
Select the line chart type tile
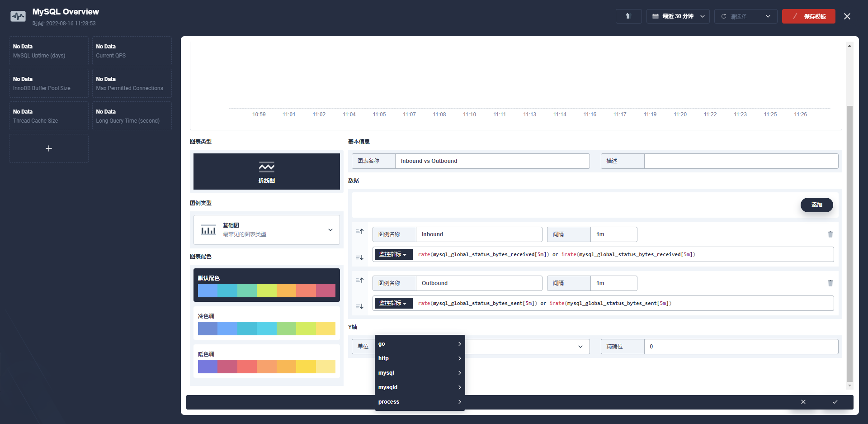tap(267, 172)
